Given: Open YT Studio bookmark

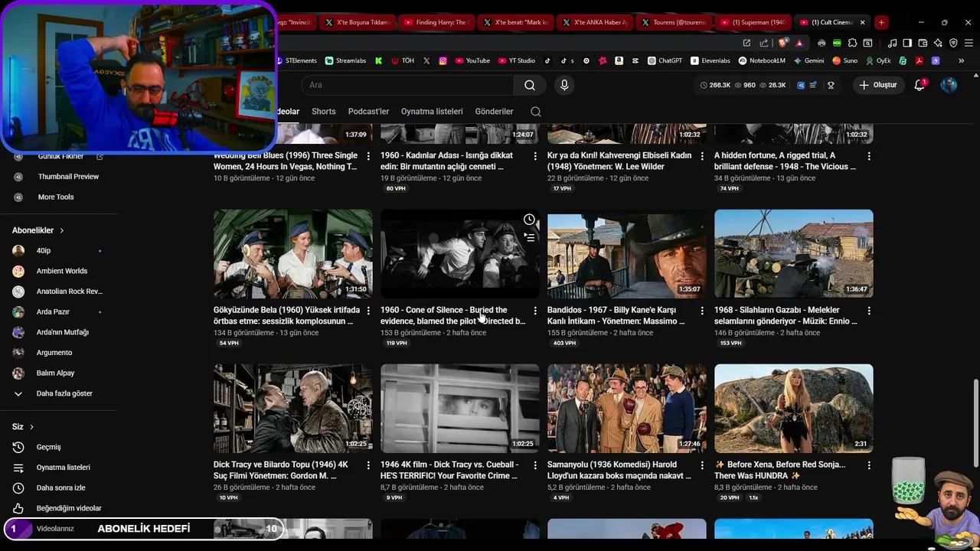Looking at the screenshot, I should click(x=517, y=60).
